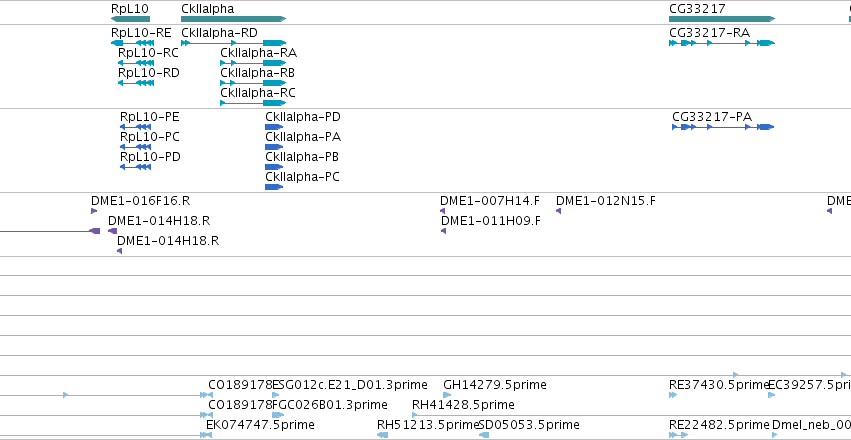
Task: Select the CkIIalpha gene feature
Action: coord(233,19)
